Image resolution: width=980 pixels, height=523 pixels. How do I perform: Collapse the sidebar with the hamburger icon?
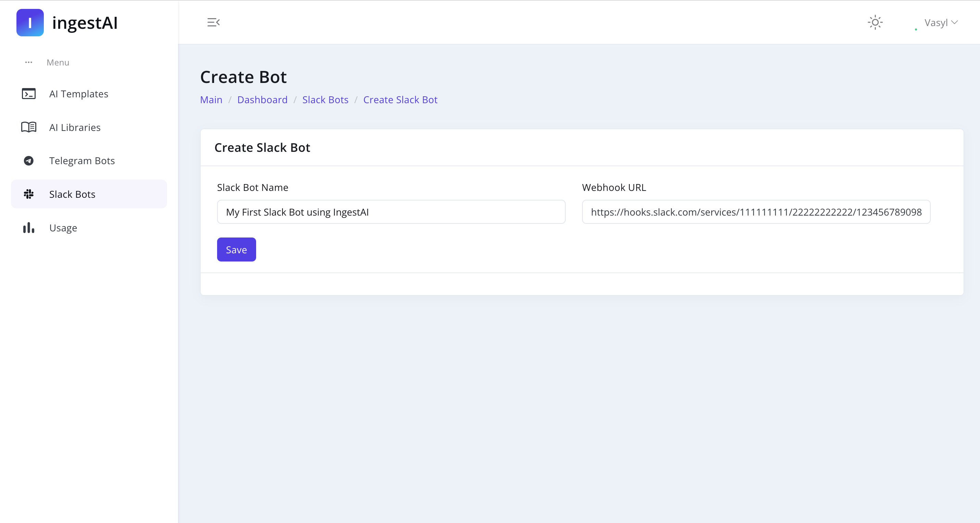tap(213, 23)
